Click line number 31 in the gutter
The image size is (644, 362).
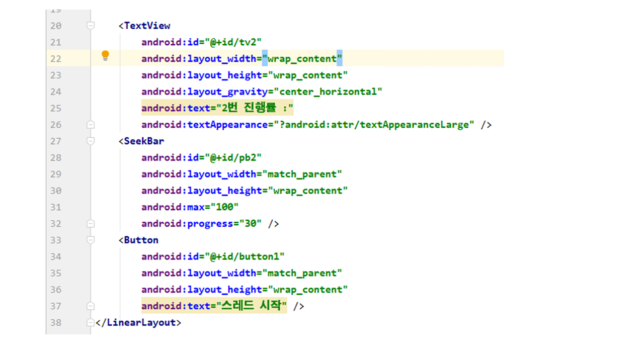[x=55, y=207]
